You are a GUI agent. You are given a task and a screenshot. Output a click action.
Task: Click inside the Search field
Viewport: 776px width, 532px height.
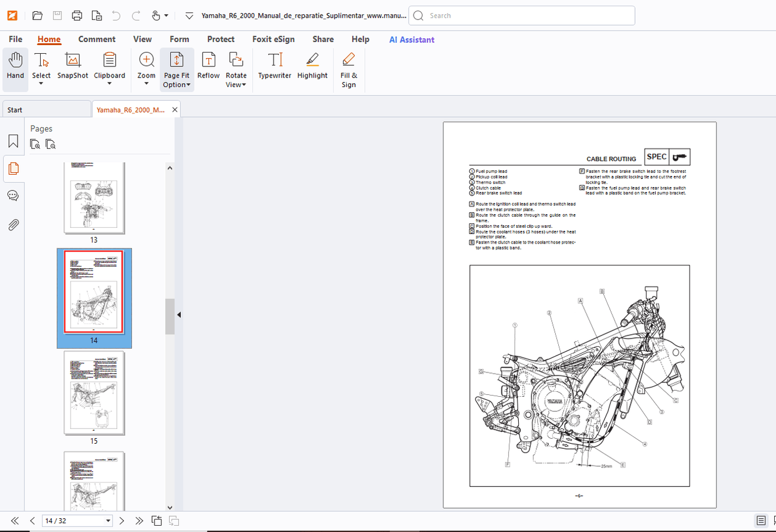(521, 15)
